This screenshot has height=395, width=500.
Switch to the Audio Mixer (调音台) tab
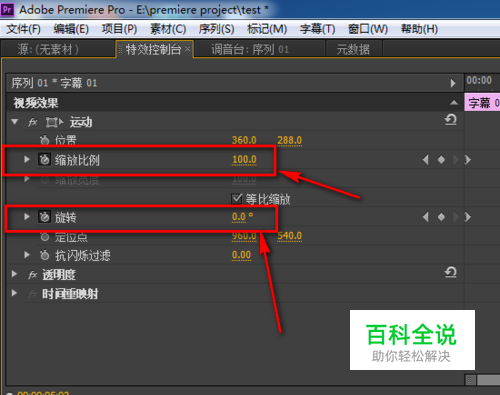pyautogui.click(x=259, y=49)
